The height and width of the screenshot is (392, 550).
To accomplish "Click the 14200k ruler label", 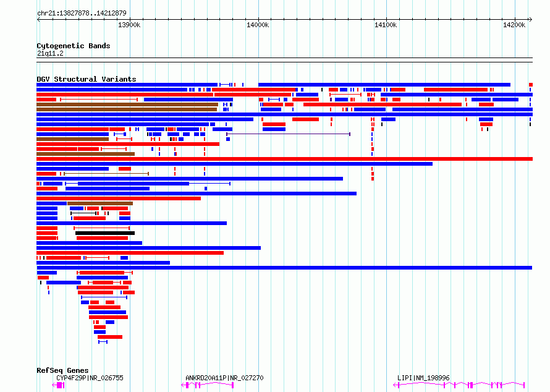I will (x=514, y=25).
